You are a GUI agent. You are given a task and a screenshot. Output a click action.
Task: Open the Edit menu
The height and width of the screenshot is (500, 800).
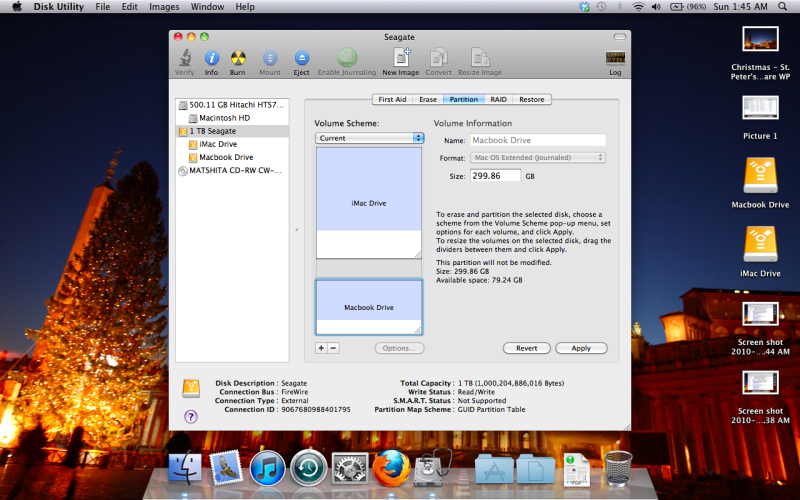(130, 7)
